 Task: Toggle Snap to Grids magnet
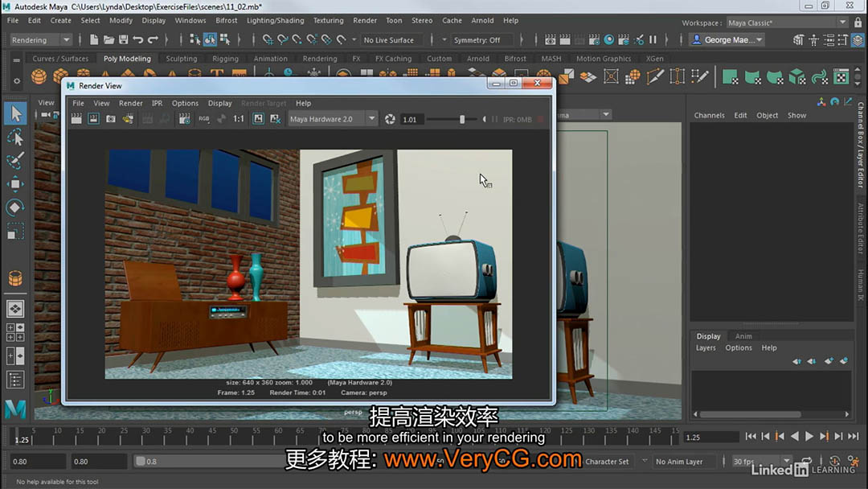268,40
